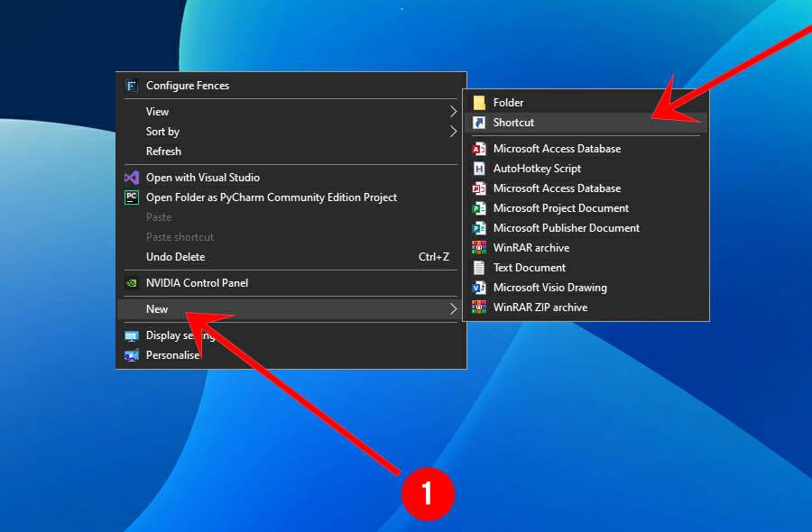Open the New submenu chevron
This screenshot has width=812, height=532.
click(454, 308)
